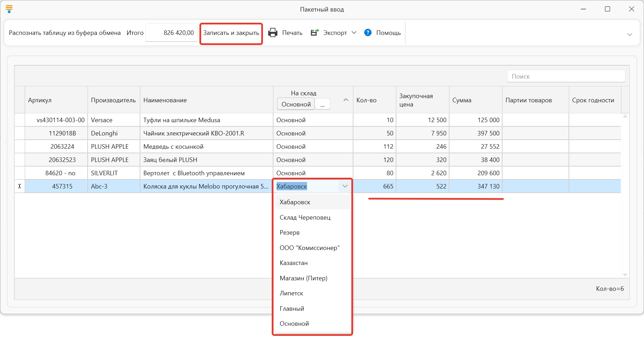The image size is (644, 339).
Task: Click Вертолет с Bluetooth управлением cell
Action: (x=206, y=173)
